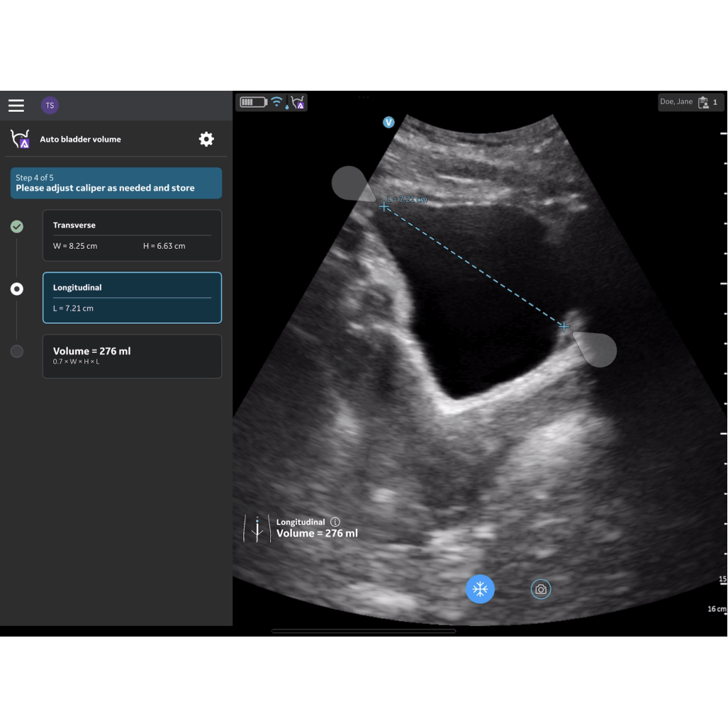
Task: Expand the Transverse measurements card
Action: [132, 235]
